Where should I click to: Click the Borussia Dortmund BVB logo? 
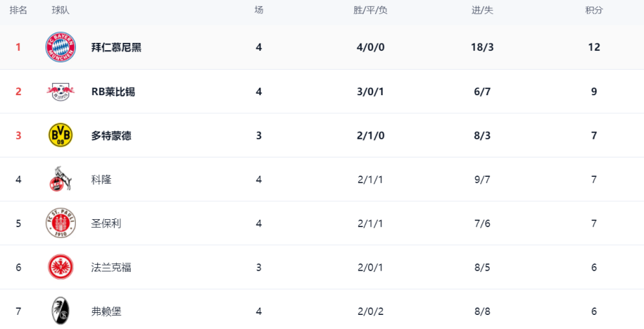click(60, 135)
